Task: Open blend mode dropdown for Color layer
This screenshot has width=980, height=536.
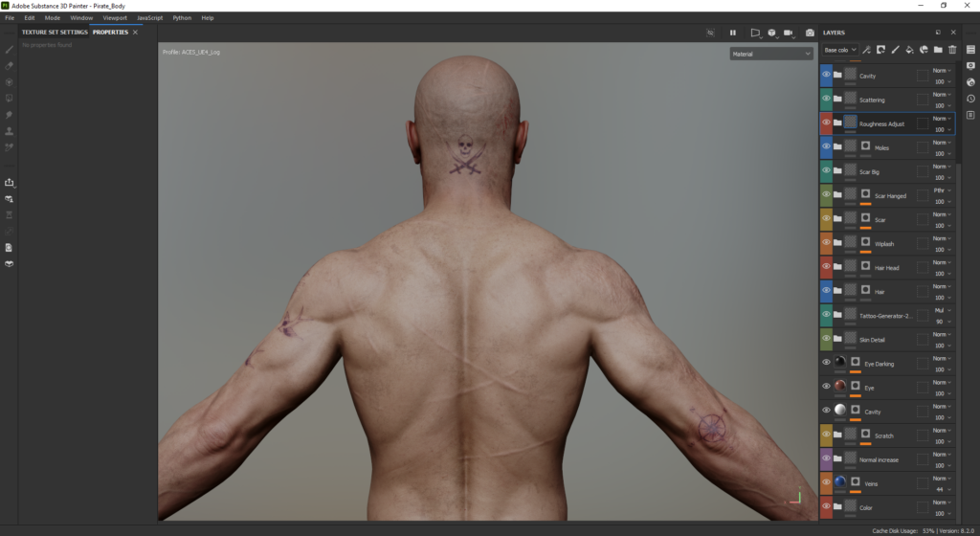Action: pos(942,502)
